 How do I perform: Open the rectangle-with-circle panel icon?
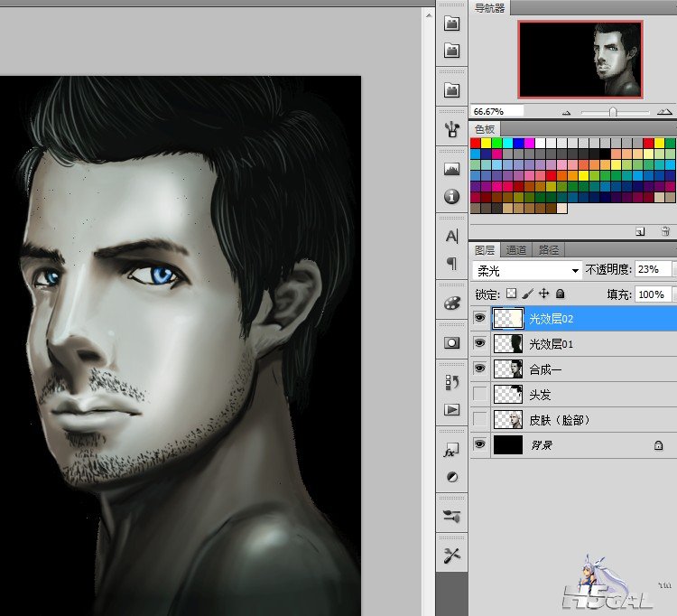(x=451, y=343)
